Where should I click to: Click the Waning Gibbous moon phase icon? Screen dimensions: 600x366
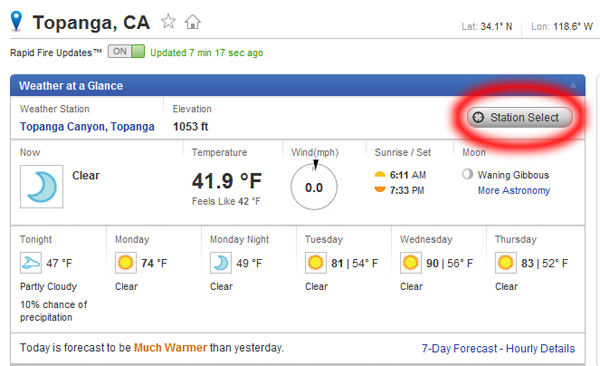point(467,174)
